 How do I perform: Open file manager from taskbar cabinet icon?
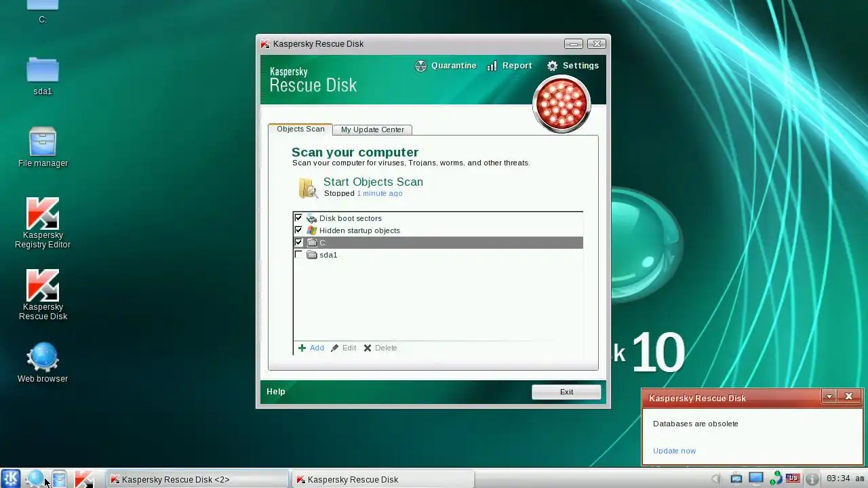click(x=59, y=479)
